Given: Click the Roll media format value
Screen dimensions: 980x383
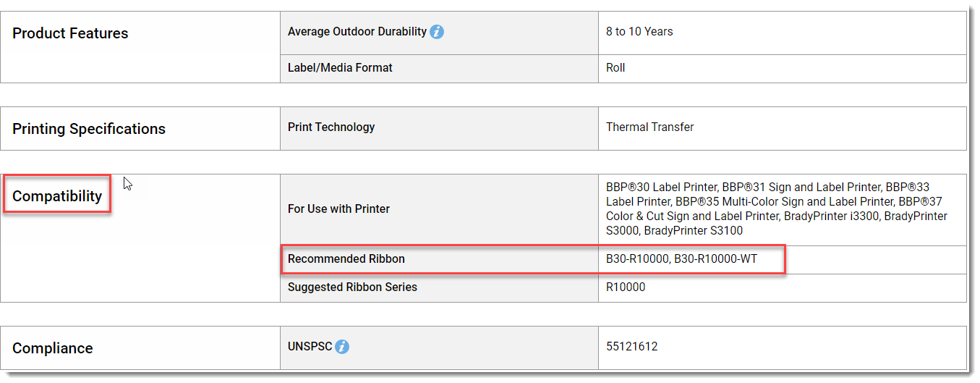Looking at the screenshot, I should click(615, 67).
